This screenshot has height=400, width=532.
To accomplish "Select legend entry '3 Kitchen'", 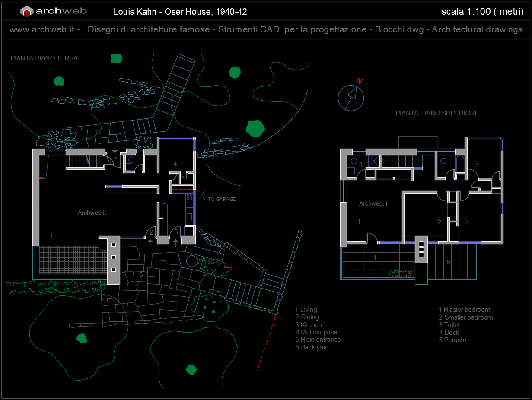I will tap(309, 325).
